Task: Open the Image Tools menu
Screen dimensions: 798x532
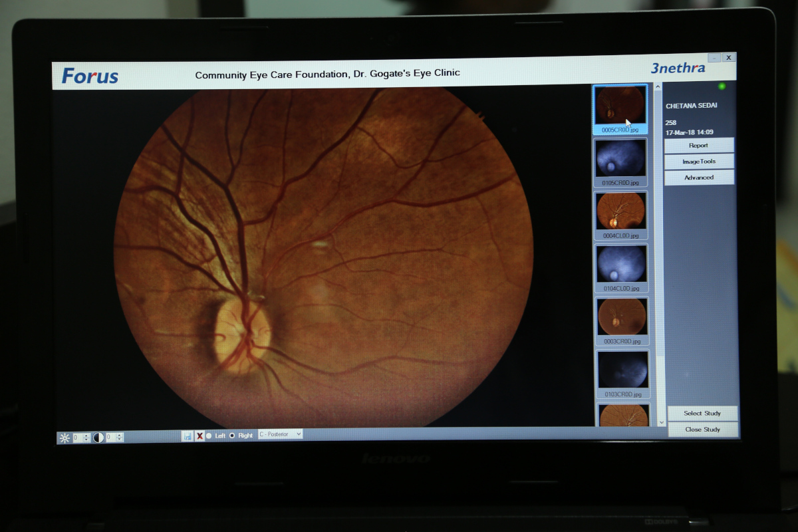Action: tap(699, 162)
